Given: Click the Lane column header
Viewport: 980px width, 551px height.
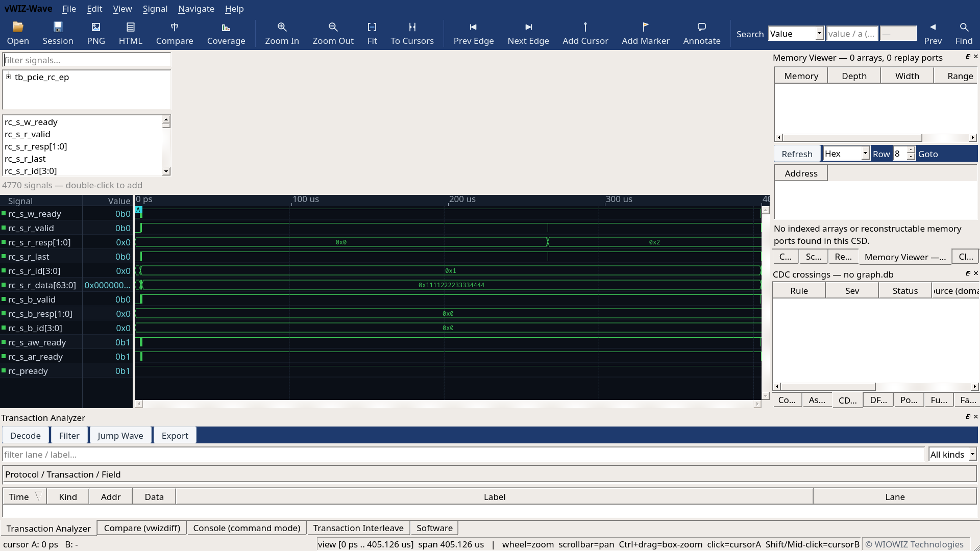Looking at the screenshot, I should coord(895,496).
